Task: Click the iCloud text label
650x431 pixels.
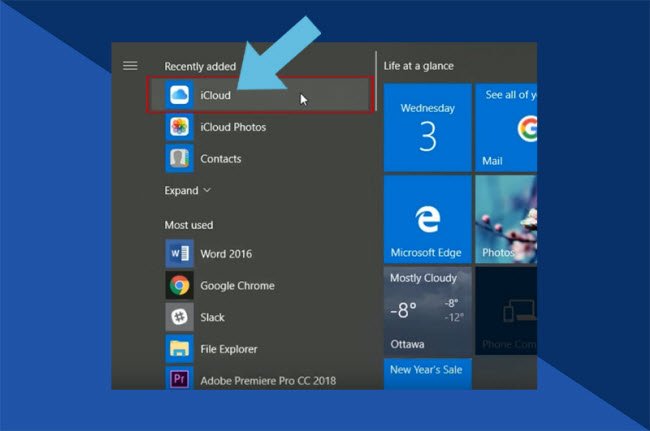Action: pos(215,96)
